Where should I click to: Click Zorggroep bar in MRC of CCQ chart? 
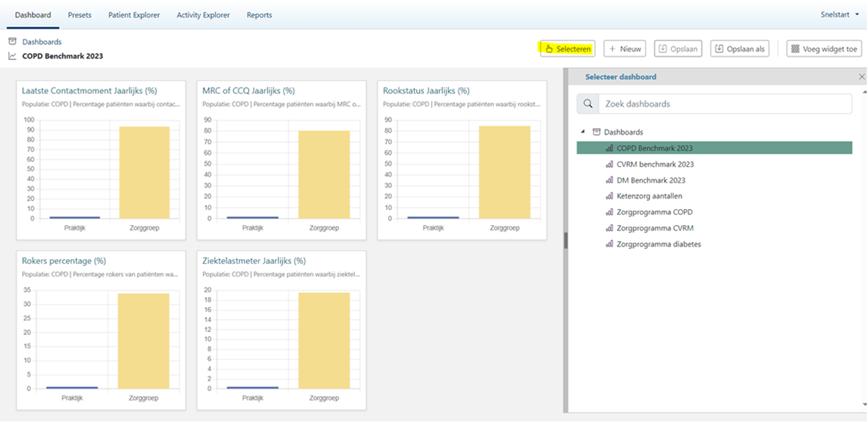pos(325,175)
